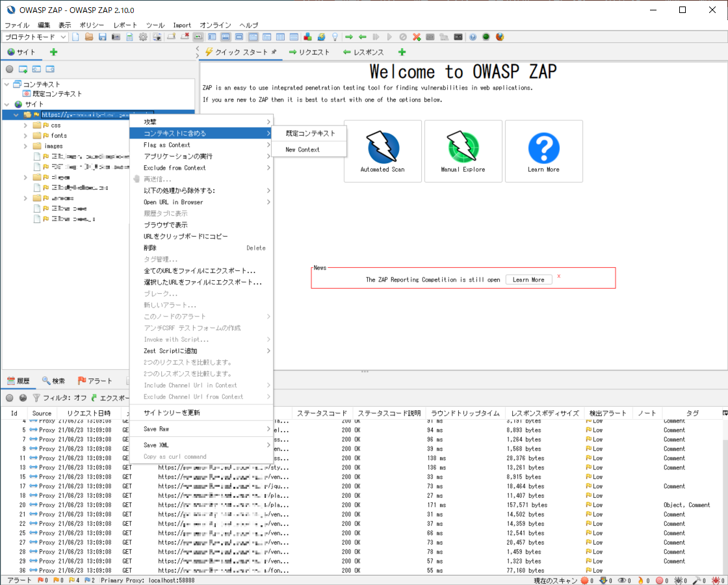Click the New Context icon in Sites panel
Viewport: 728px width, 585px height.
23,69
